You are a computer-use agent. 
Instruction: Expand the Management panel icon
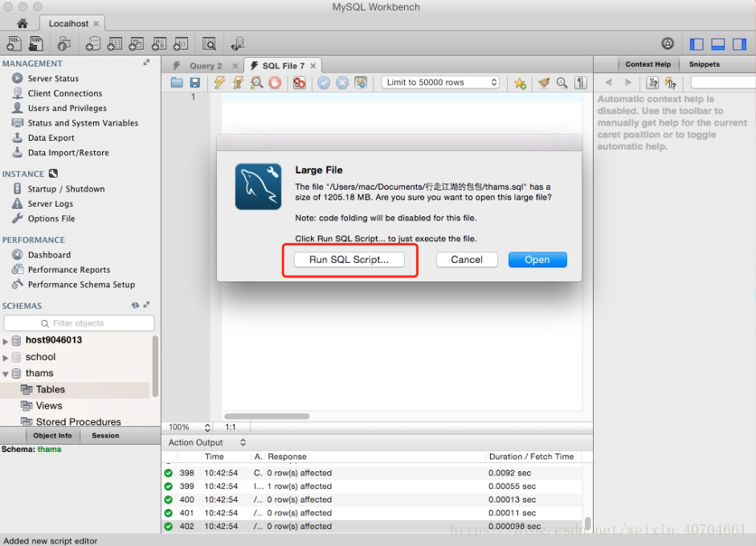(x=146, y=63)
